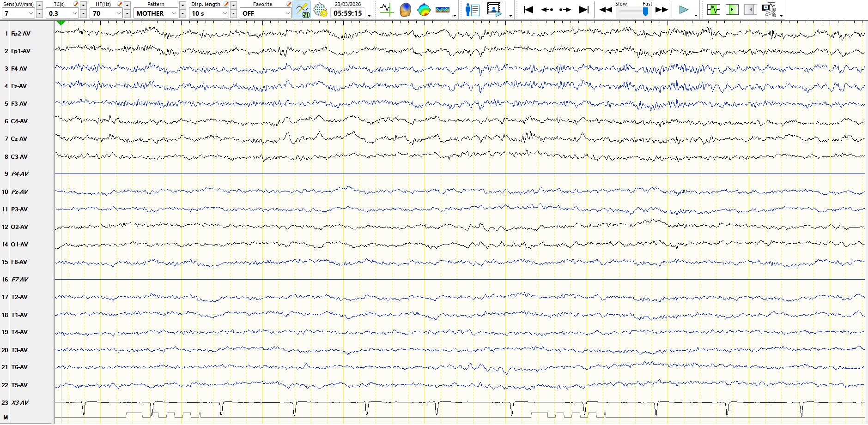Screen dimensions: 868x425
Task: Click the playback speed Slow-Fast slider
Action: 633,11
